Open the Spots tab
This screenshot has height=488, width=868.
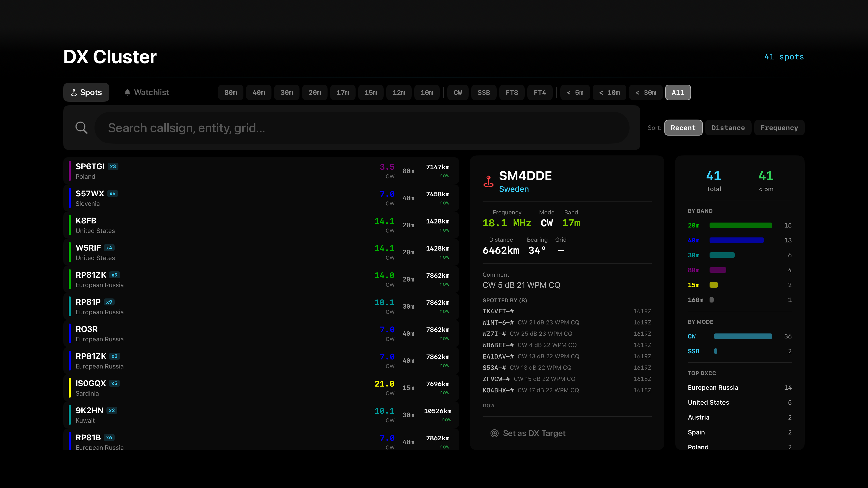click(86, 92)
